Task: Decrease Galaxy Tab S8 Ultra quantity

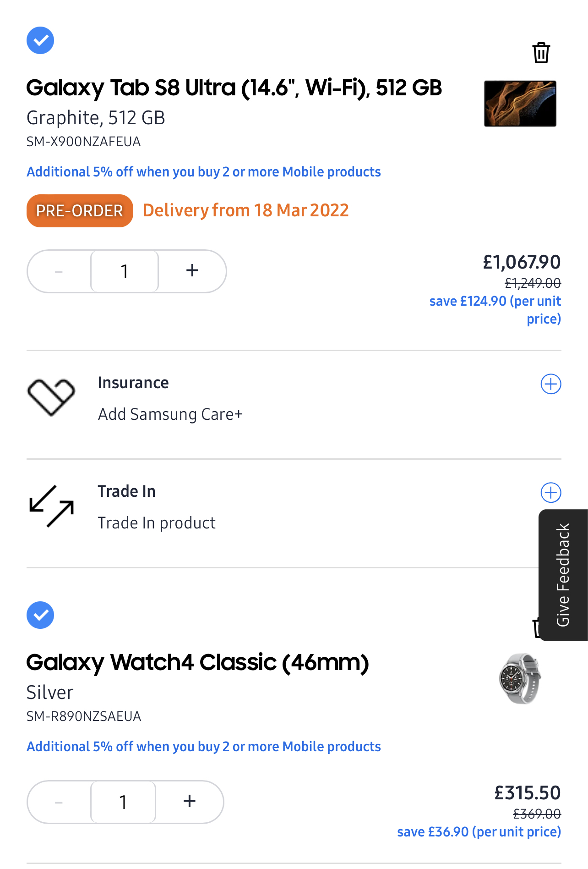Action: tap(59, 272)
